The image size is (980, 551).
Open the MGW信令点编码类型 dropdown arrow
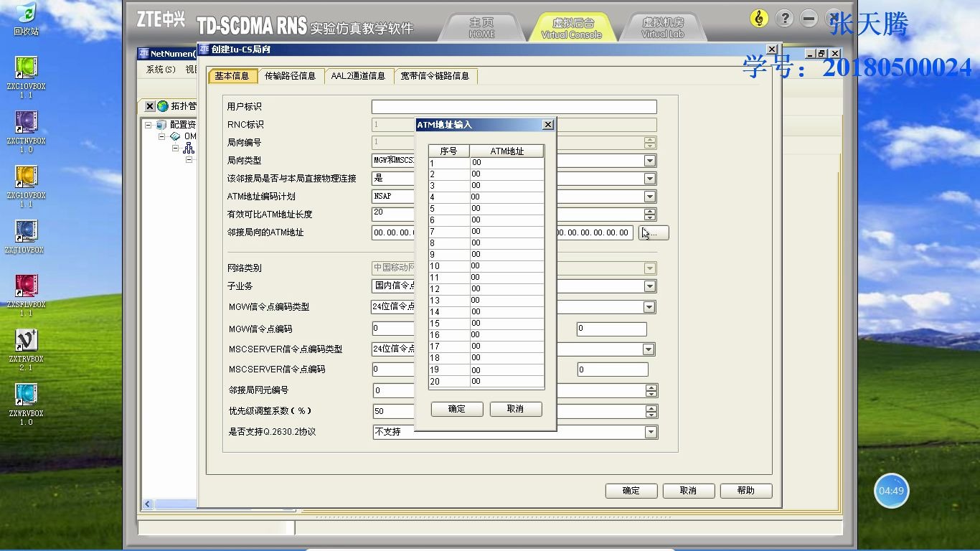point(649,307)
